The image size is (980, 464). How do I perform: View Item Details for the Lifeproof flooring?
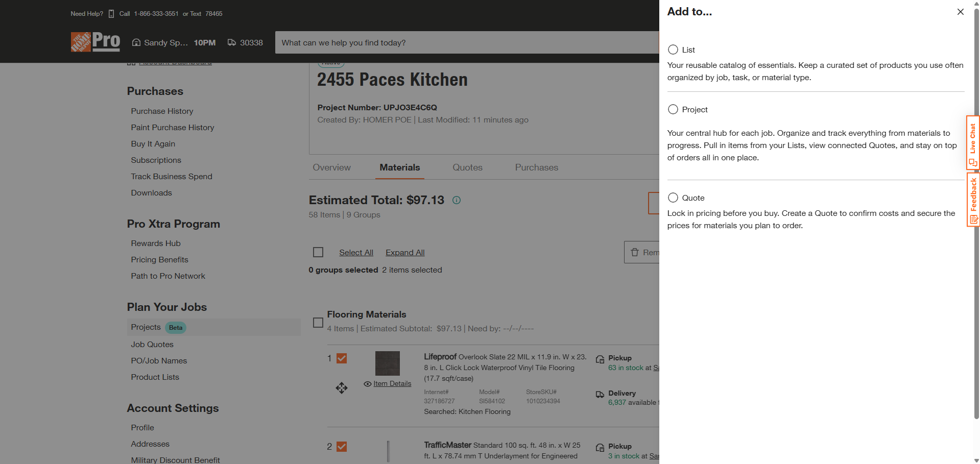392,384
